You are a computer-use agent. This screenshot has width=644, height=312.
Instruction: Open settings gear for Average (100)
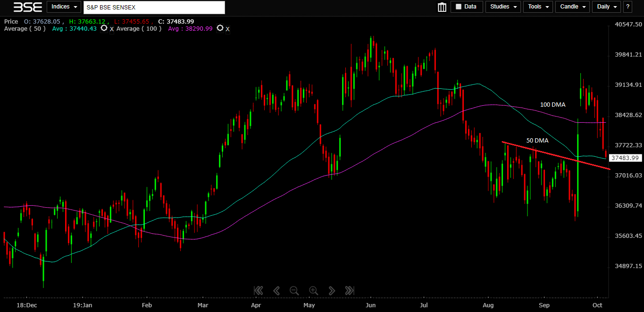(220, 28)
